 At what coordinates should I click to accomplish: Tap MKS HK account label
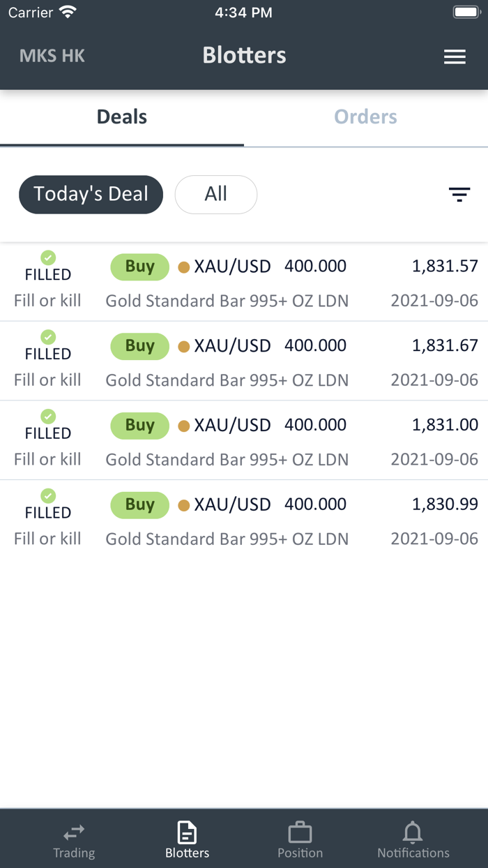click(x=52, y=56)
